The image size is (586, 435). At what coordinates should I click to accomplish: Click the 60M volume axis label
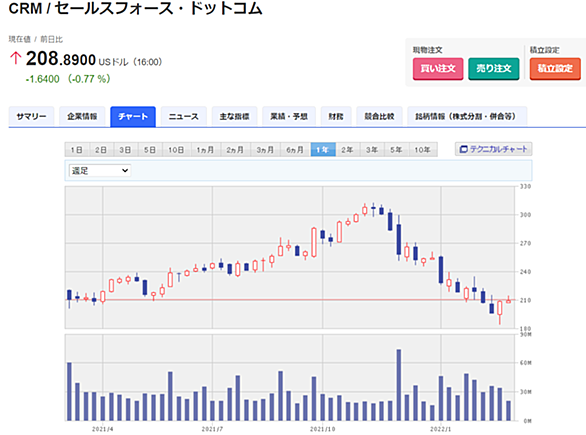click(x=525, y=363)
